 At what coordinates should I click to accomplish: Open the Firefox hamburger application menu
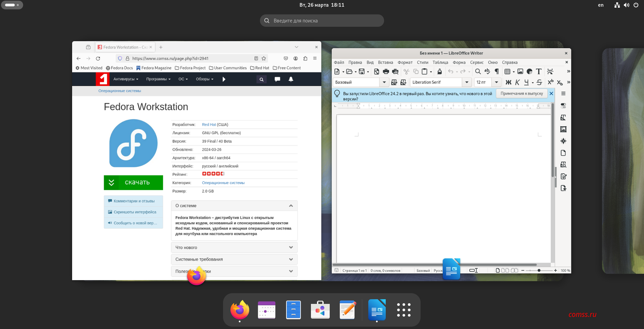tap(315, 58)
